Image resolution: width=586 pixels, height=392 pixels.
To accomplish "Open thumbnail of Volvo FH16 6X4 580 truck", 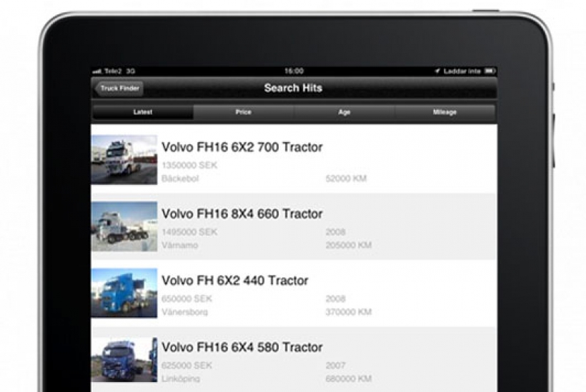I will point(124,360).
